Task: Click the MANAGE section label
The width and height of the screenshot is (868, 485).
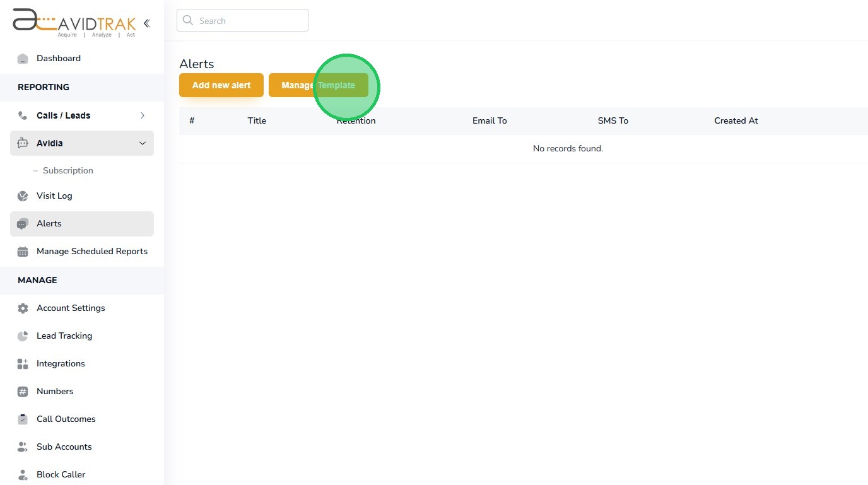Action: click(x=37, y=280)
